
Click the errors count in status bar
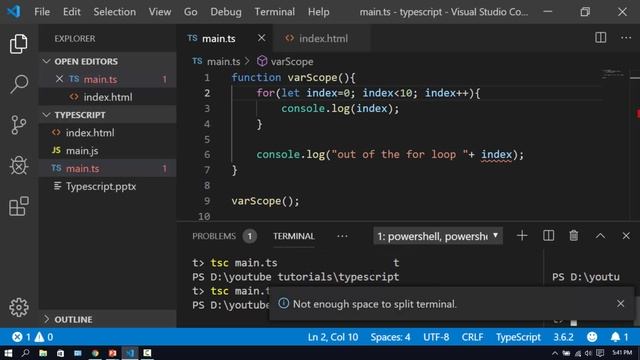pyautogui.click(x=21, y=337)
